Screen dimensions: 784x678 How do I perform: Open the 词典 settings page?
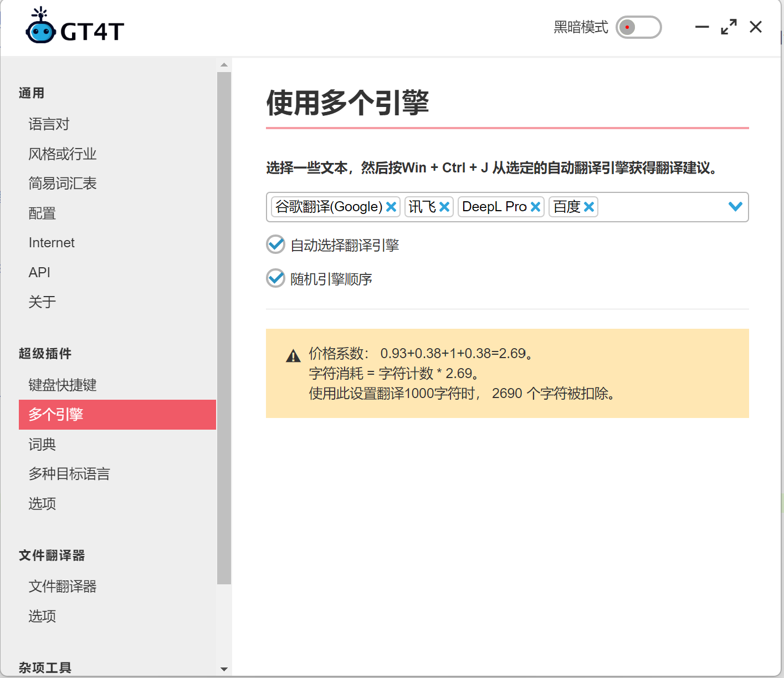point(42,444)
